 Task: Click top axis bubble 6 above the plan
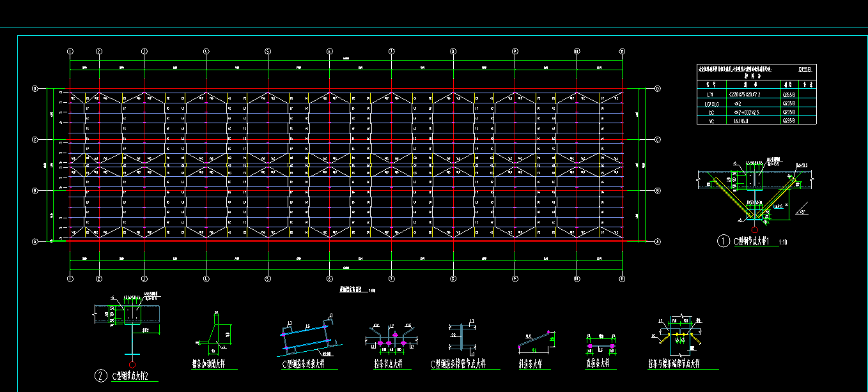coord(330,51)
